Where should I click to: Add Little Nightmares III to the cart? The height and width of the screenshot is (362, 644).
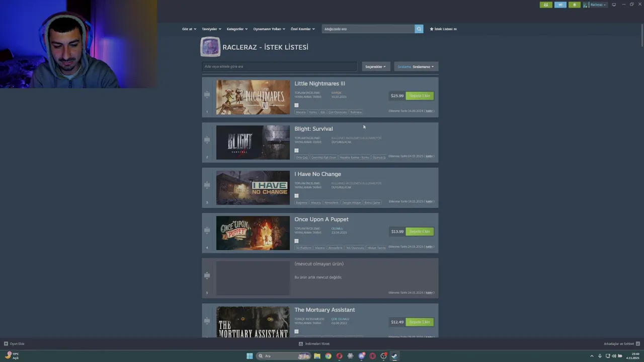point(420,96)
